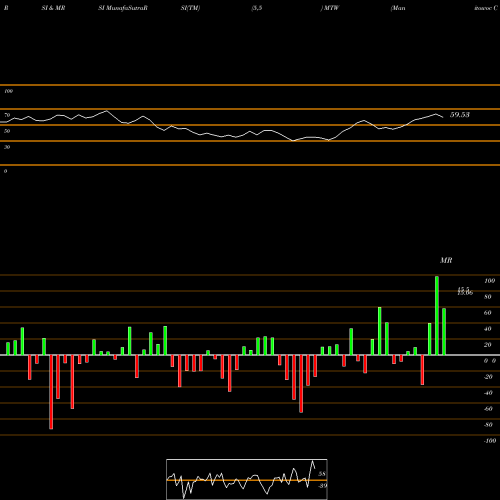This screenshot has height=500, width=500.
Task: Click the MR label above histogram
Action: 446,261
